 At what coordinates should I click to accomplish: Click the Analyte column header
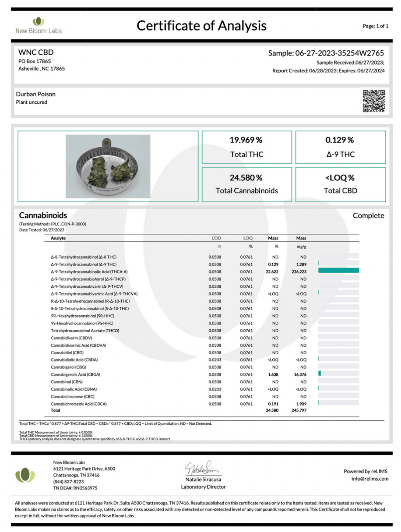point(58,238)
